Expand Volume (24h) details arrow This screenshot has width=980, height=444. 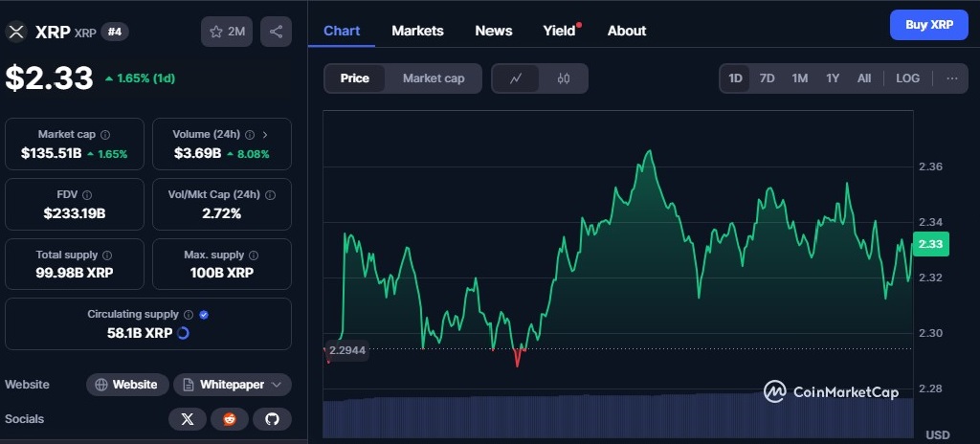coord(265,135)
